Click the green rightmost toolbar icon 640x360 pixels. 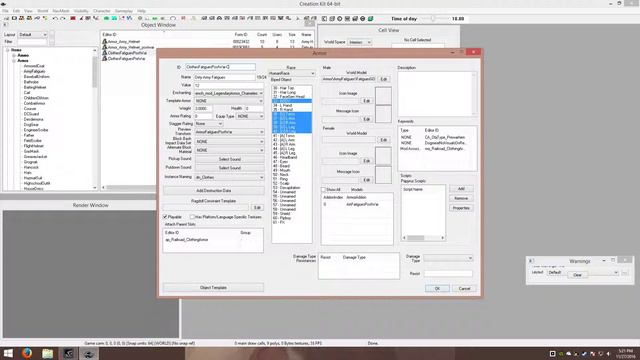[x=370, y=19]
